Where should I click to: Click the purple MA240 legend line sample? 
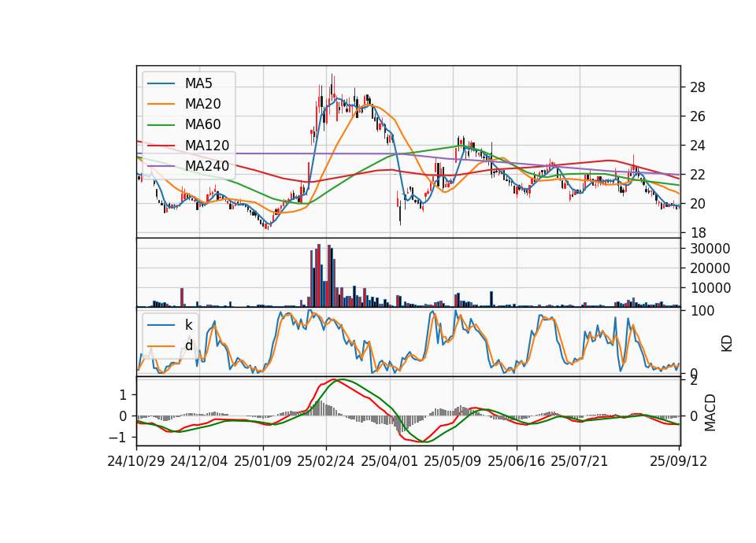pos(161,166)
